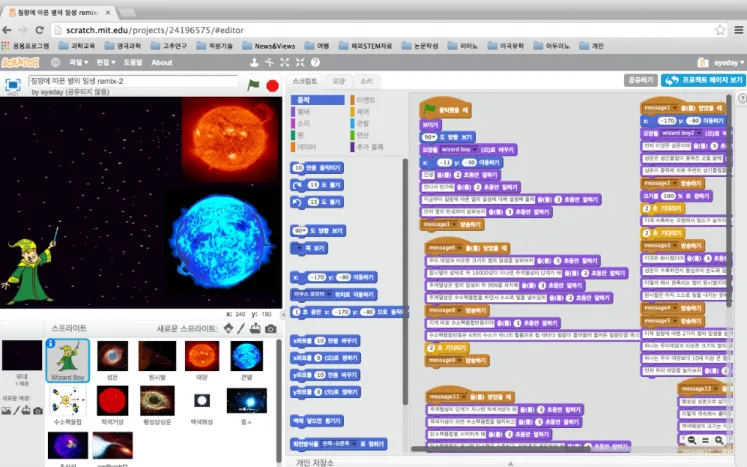Image resolution: width=747 pixels, height=467 pixels.
Task: Open block help question mark tool
Action: click(x=315, y=62)
